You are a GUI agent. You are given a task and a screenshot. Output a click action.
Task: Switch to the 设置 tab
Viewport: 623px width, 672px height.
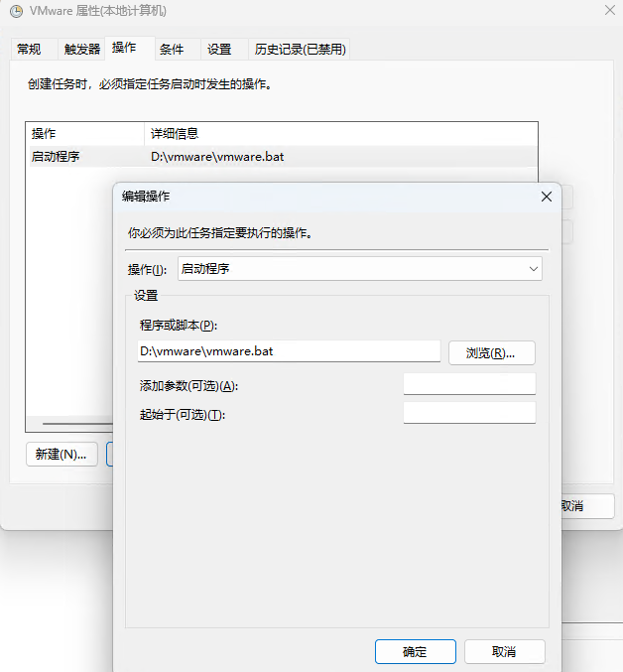[219, 50]
